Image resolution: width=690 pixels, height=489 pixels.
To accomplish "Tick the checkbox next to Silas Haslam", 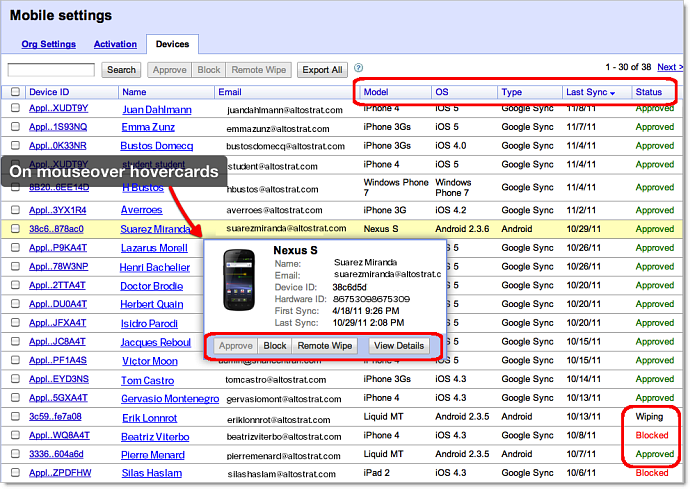I will click(x=15, y=473).
